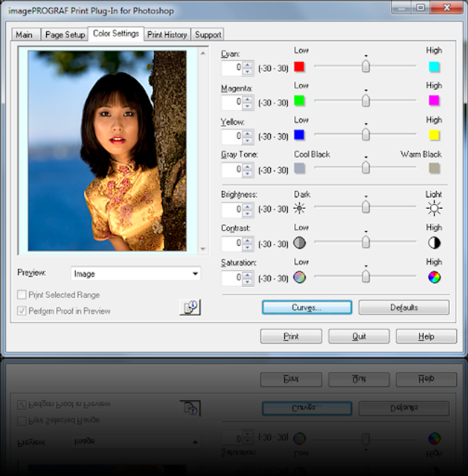468x476 pixels.
Task: Switch to the Main tab
Action: point(25,35)
